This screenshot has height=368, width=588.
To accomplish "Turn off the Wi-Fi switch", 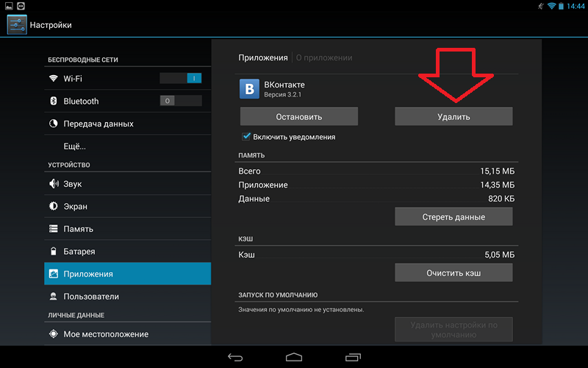I will point(181,78).
